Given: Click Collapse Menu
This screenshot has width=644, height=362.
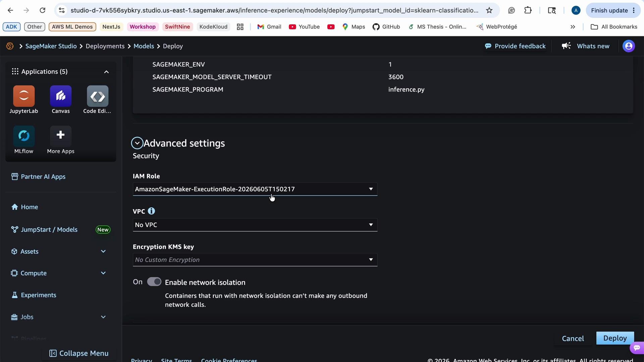Looking at the screenshot, I should click(79, 353).
